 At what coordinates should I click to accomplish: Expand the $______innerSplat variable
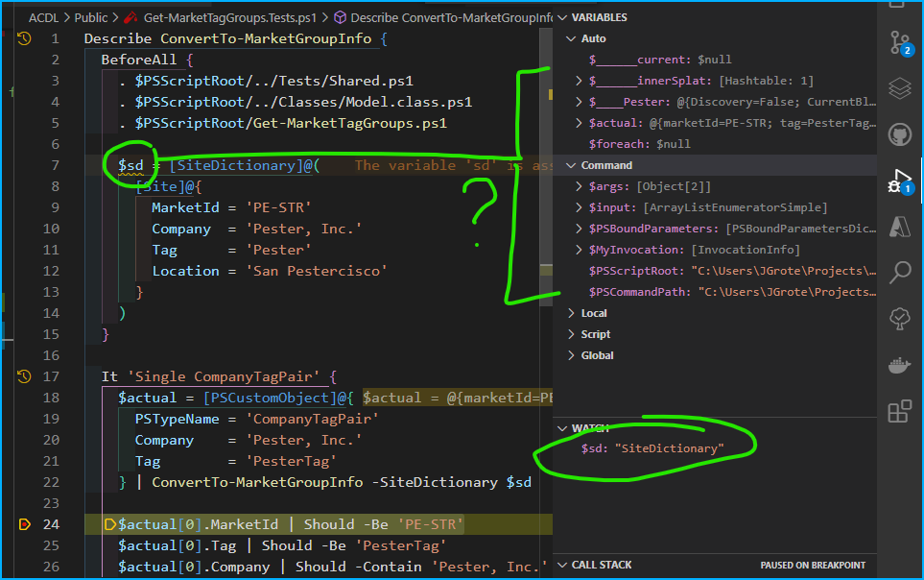point(578,81)
